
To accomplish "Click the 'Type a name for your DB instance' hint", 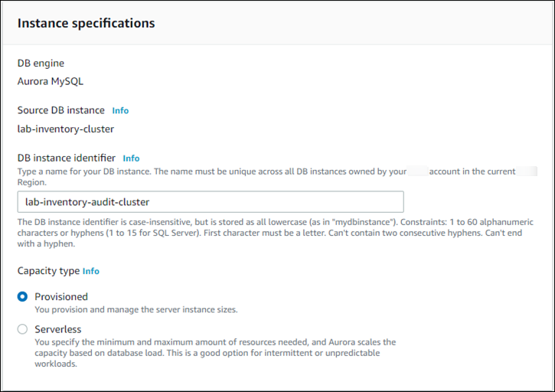I will tap(211, 171).
